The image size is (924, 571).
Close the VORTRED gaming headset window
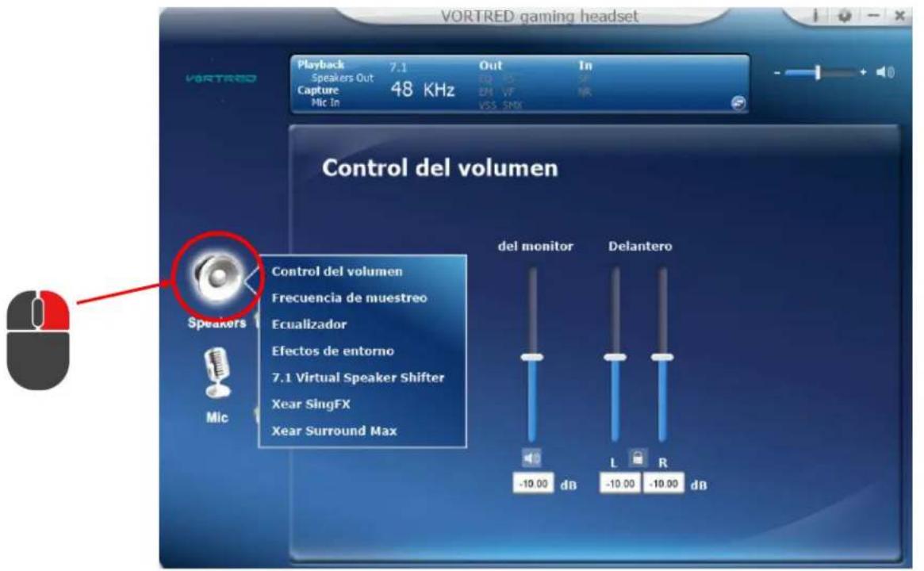tap(899, 16)
